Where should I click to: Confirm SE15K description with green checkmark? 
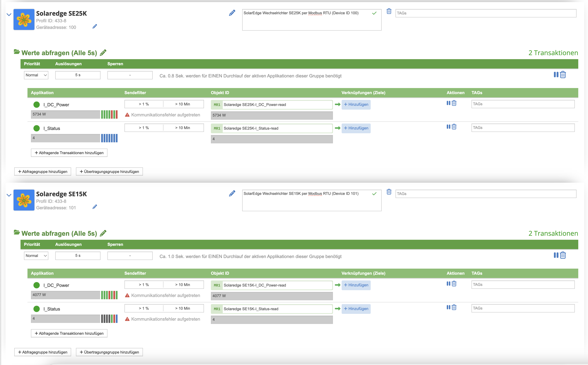click(x=374, y=194)
